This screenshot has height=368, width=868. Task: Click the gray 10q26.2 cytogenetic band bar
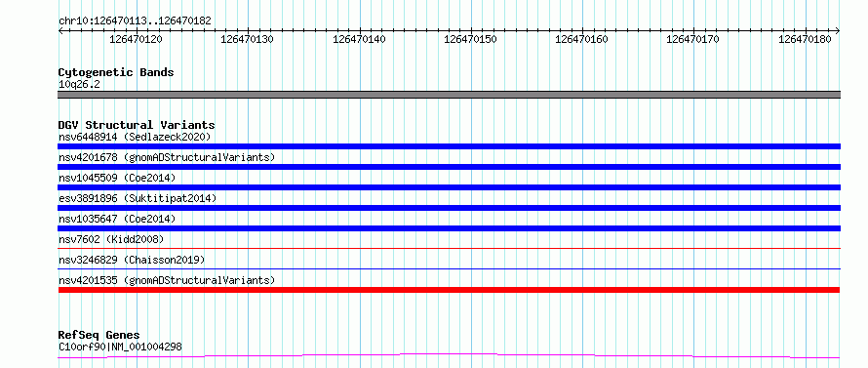coord(449,95)
